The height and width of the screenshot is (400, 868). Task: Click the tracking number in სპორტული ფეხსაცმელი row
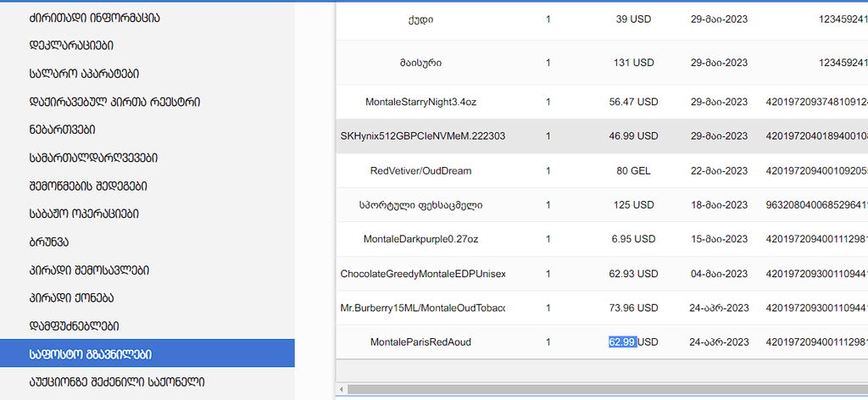click(x=816, y=205)
